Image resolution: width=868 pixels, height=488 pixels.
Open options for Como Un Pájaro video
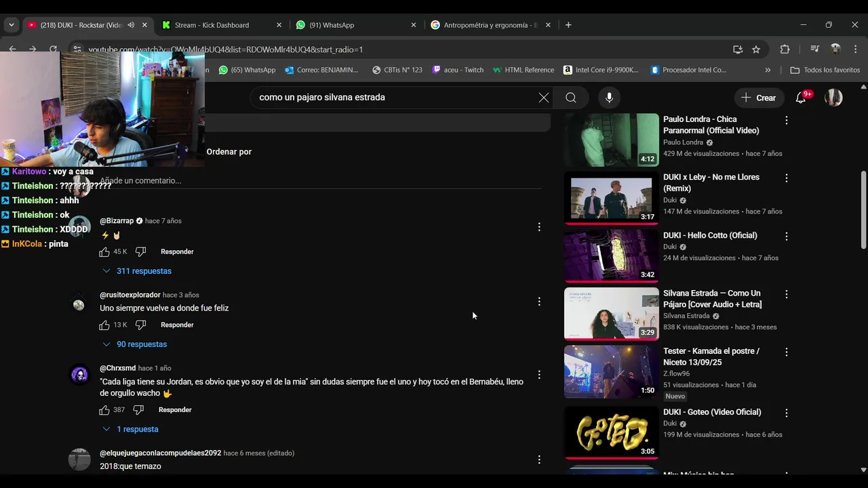[787, 294]
